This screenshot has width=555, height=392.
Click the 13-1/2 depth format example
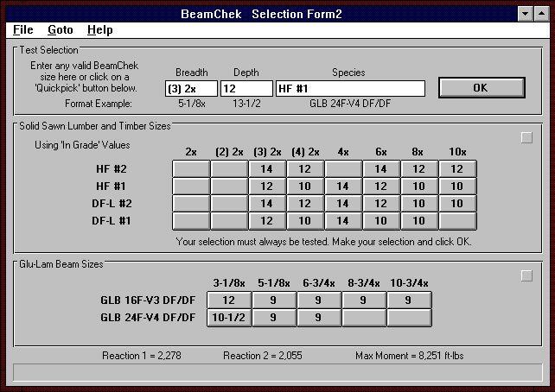pos(246,104)
